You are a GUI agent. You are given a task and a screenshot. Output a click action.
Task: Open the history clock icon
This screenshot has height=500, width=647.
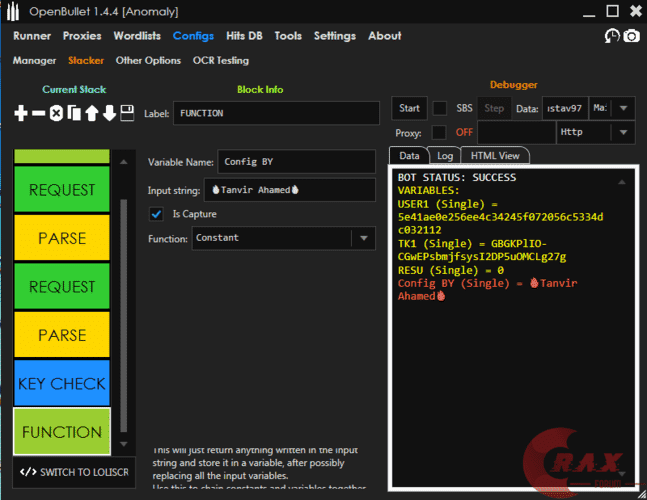[x=612, y=36]
